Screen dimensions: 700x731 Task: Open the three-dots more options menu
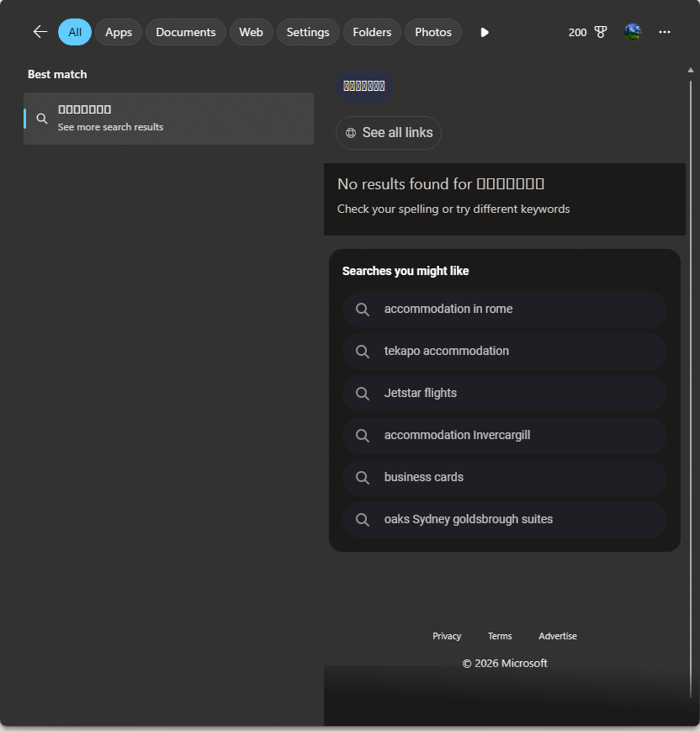pos(665,32)
